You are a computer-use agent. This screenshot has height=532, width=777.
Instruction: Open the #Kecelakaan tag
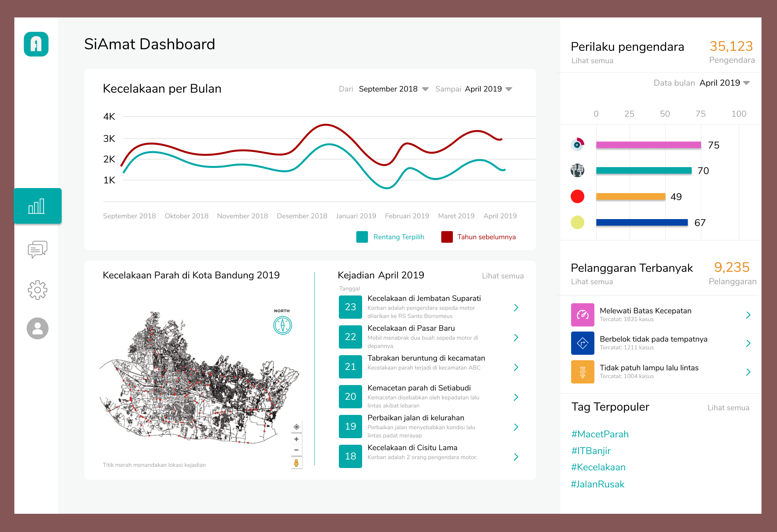click(x=598, y=467)
